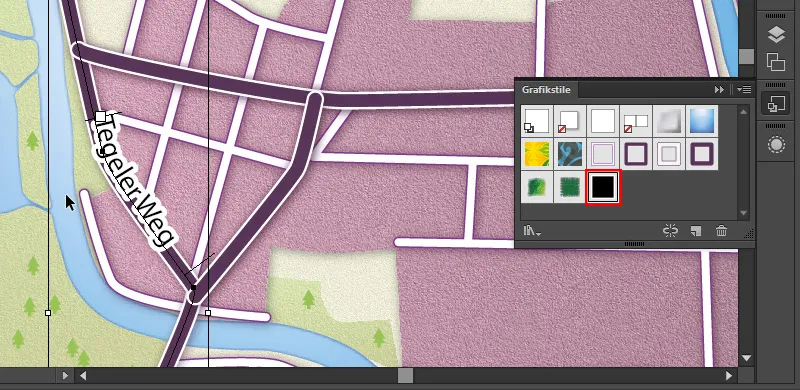Image resolution: width=800 pixels, height=390 pixels.
Task: Apply the yellow floral graphic style
Action: [x=537, y=154]
